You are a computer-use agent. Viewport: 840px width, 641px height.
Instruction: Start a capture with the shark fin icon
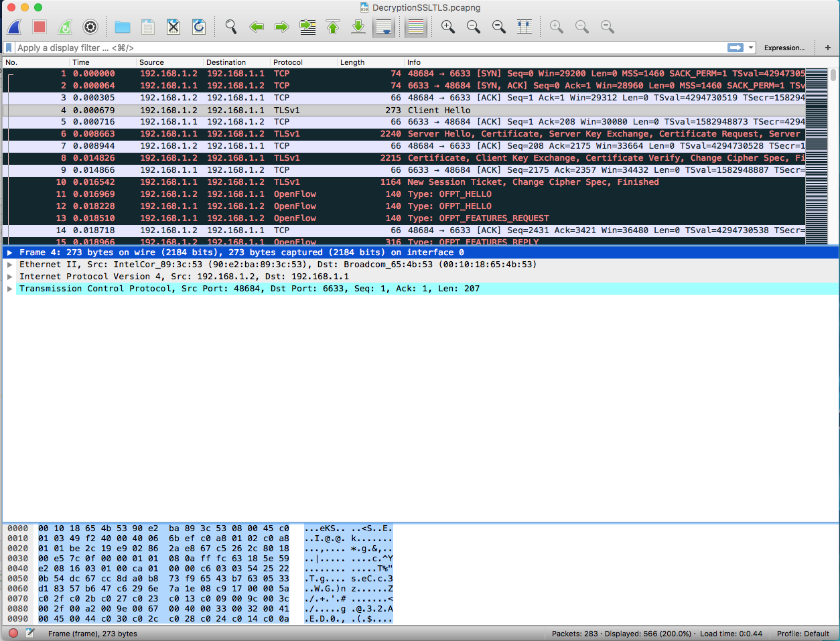[15, 27]
